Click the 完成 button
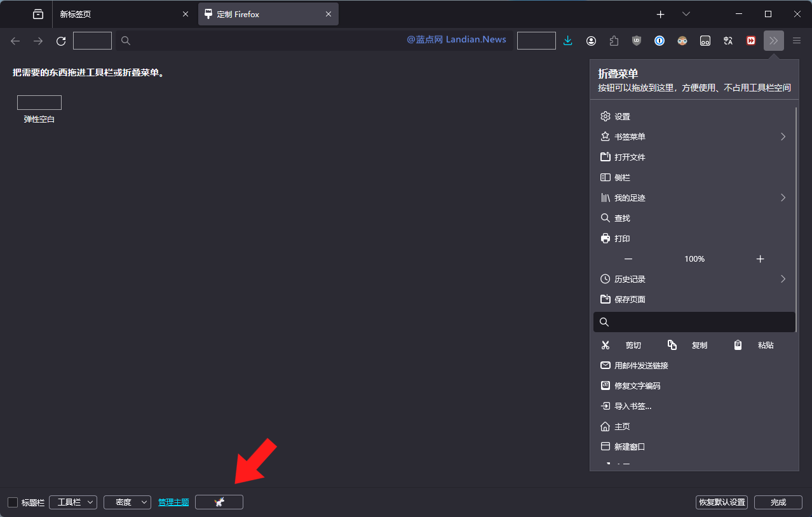The width and height of the screenshot is (812, 517). [778, 502]
